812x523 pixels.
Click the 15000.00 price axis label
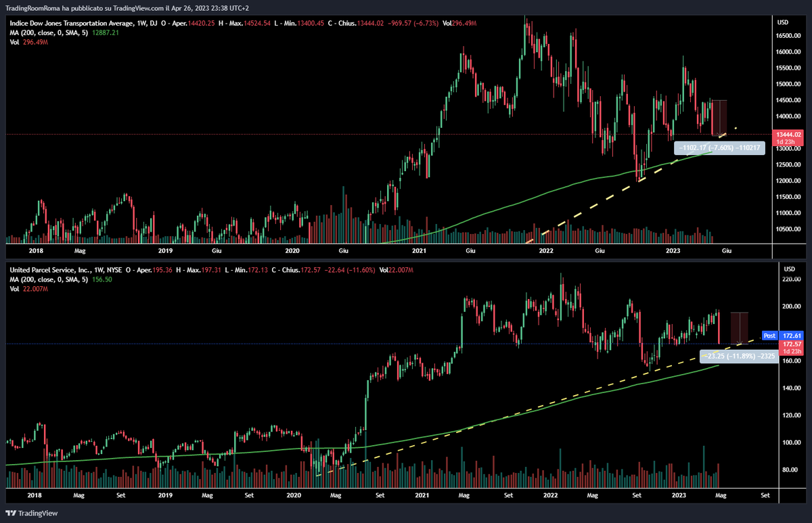789,85
